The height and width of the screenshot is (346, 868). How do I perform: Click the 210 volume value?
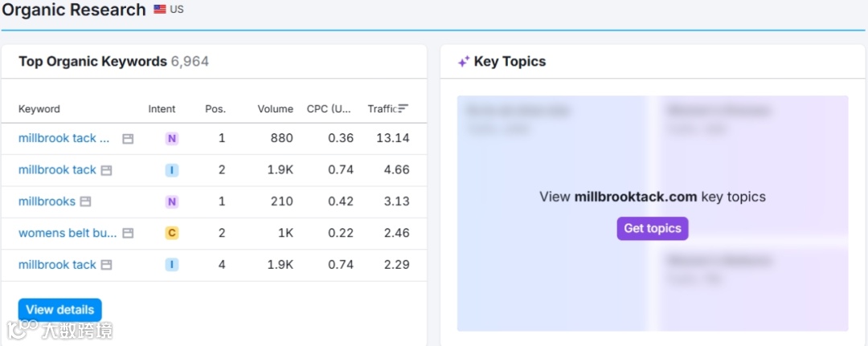pos(282,201)
